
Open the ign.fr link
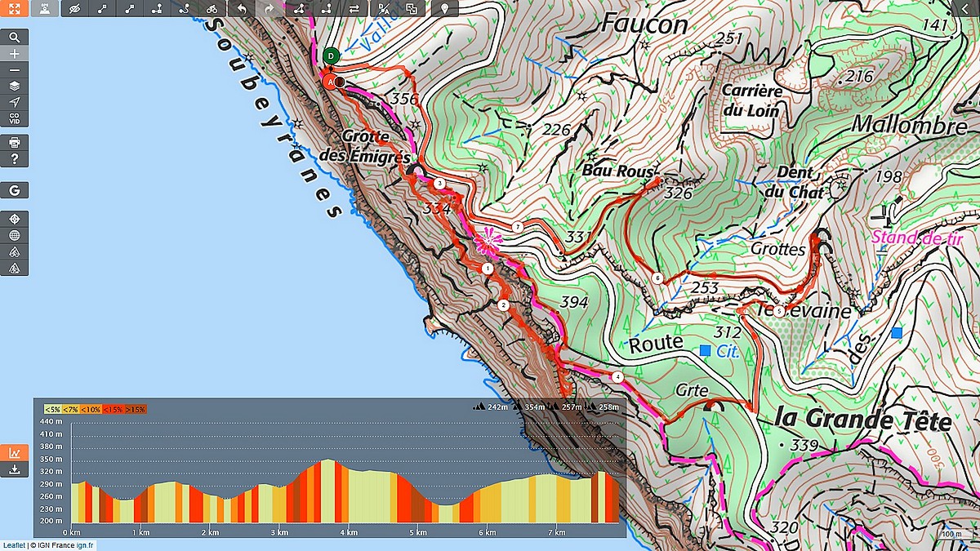[86, 545]
